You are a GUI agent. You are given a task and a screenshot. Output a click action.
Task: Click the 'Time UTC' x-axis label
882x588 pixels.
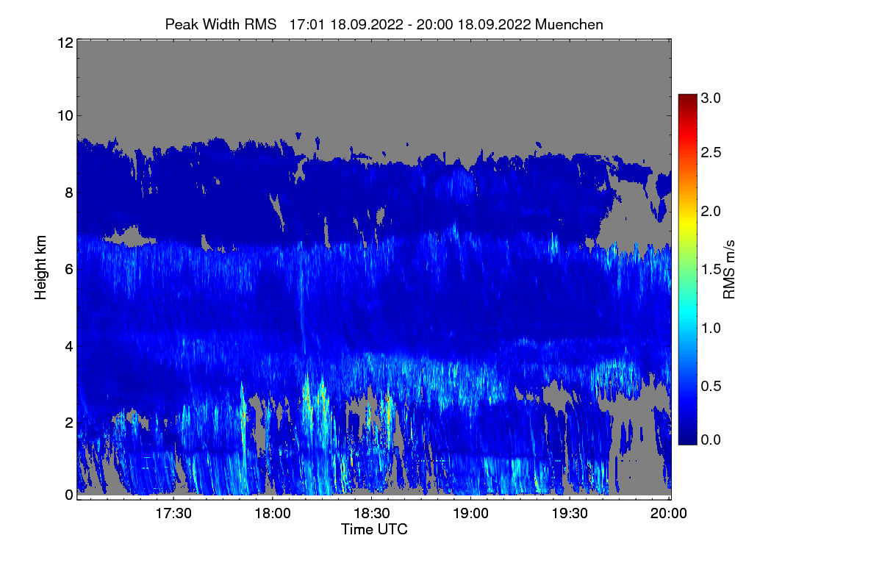pyautogui.click(x=374, y=529)
